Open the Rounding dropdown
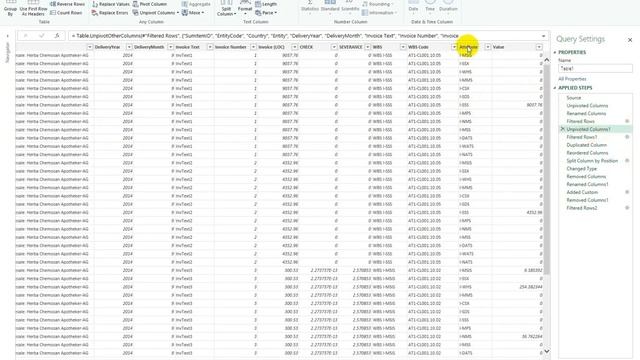This screenshot has height=360, width=640. click(378, 4)
